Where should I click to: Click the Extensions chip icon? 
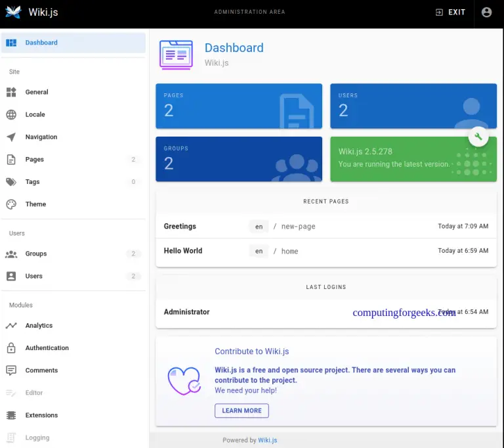(x=11, y=415)
